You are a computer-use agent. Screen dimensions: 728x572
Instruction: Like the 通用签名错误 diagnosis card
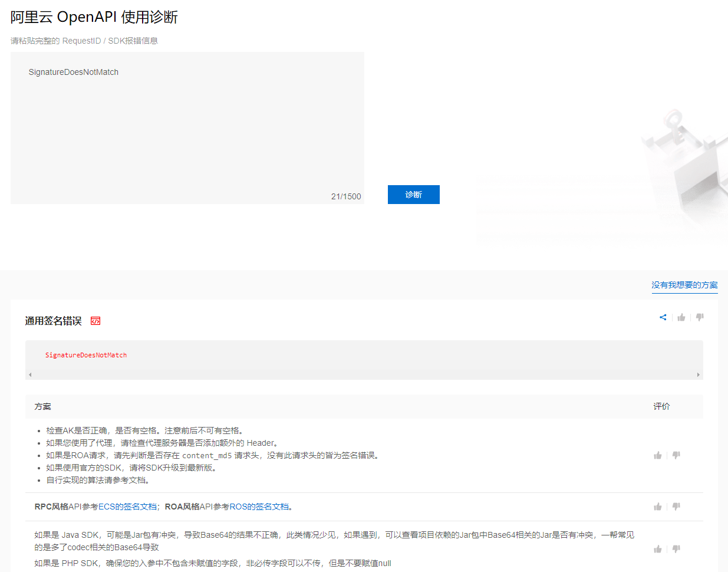681,317
